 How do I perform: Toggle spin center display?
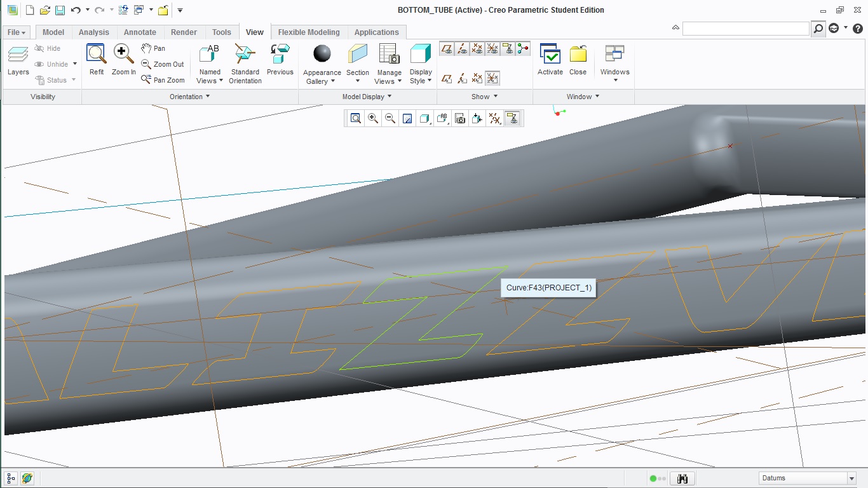coord(523,49)
